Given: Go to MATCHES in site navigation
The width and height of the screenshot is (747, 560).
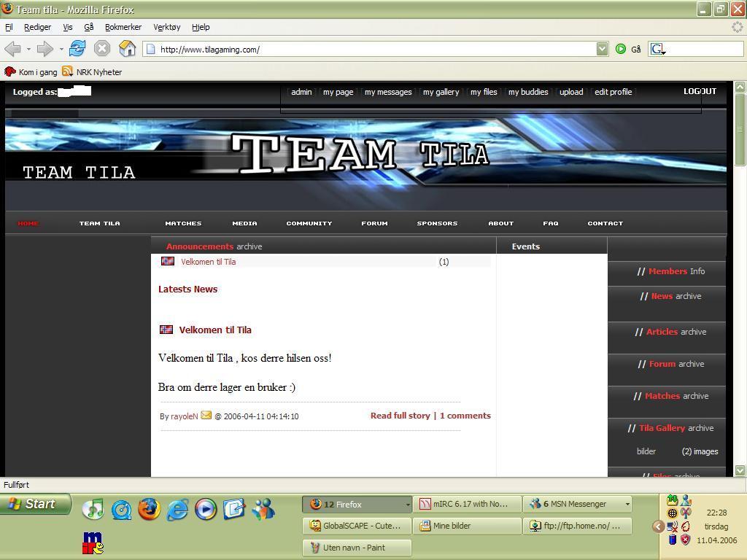Looking at the screenshot, I should coord(183,223).
